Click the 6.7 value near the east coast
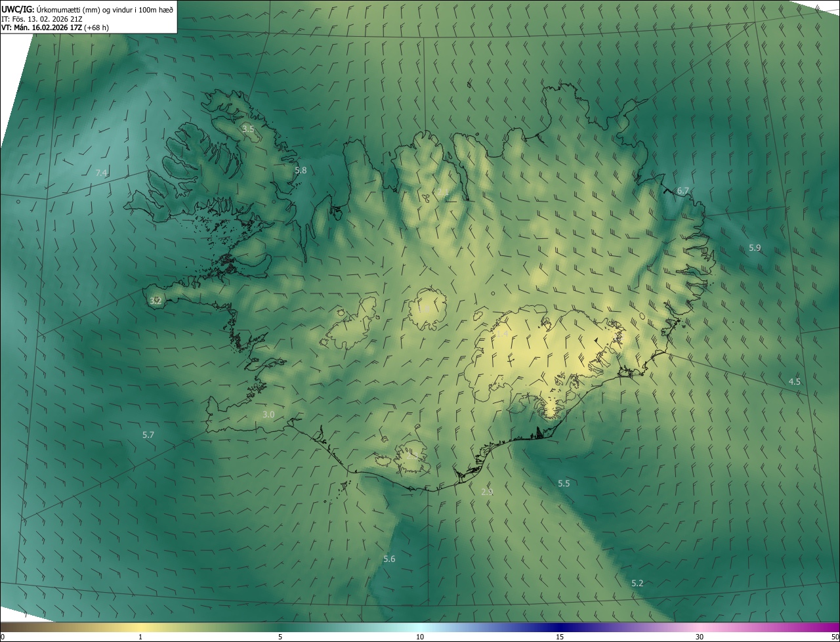Viewport: 840px width, 642px height. click(683, 190)
